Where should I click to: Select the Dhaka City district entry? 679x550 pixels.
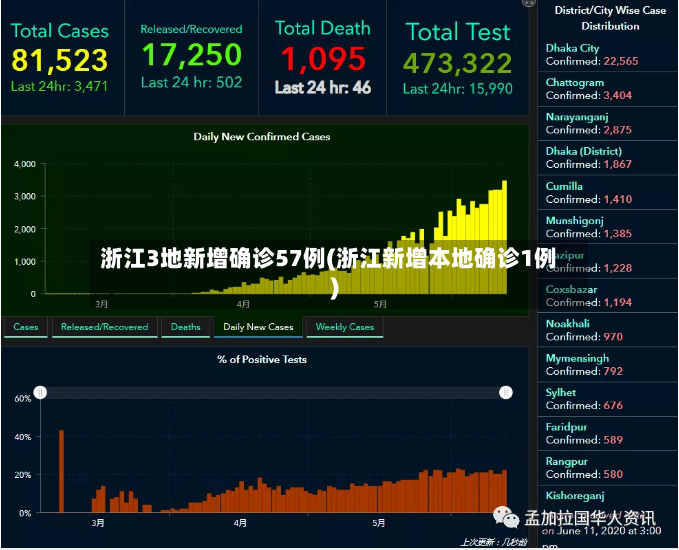tap(608, 55)
